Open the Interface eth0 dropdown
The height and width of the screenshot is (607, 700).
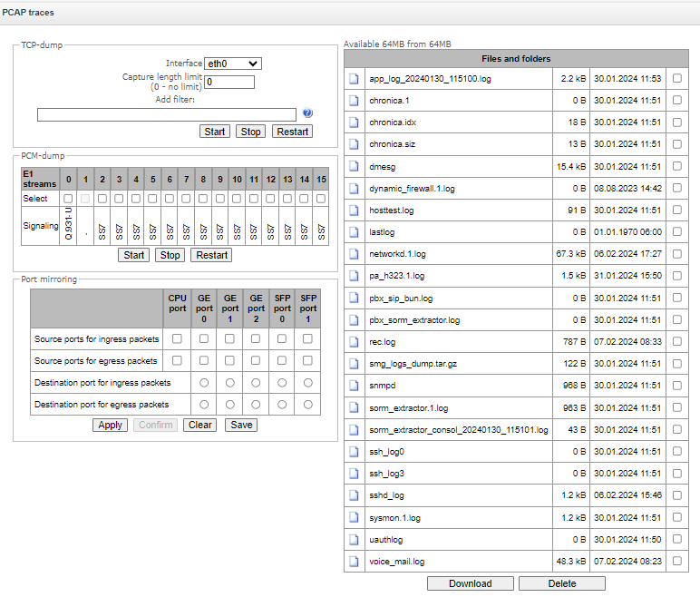(x=233, y=64)
